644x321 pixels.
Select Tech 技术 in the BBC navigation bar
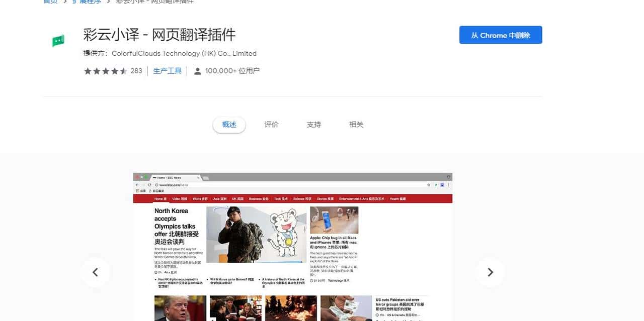[x=281, y=198]
